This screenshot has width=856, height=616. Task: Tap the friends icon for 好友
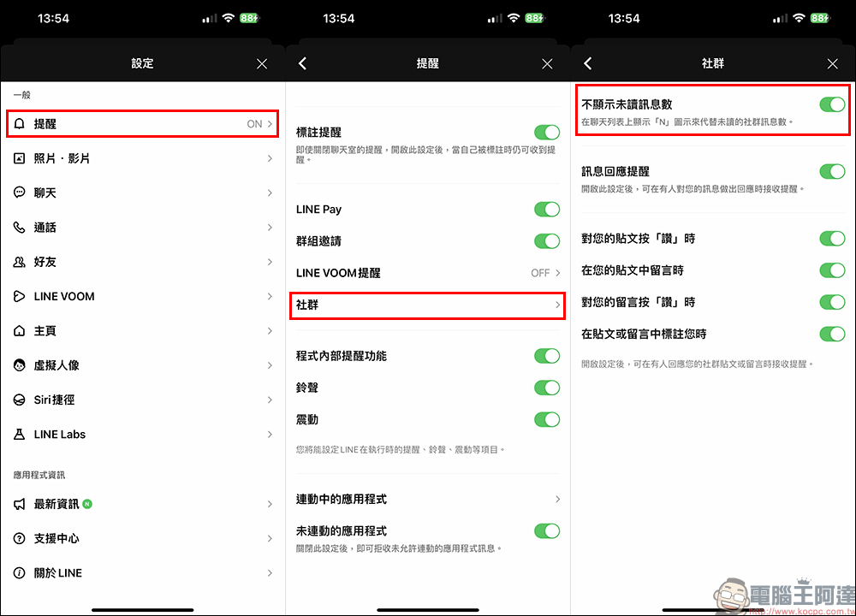click(20, 262)
